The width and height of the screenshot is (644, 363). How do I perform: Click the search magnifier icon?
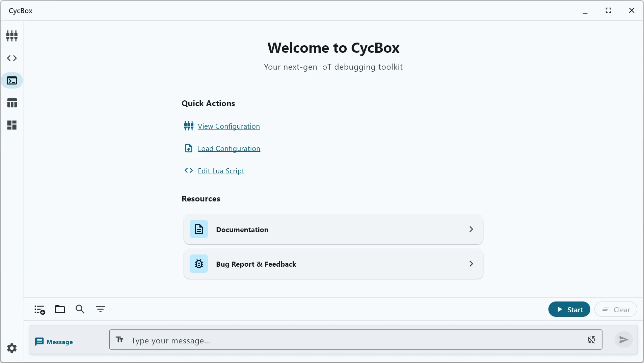pos(80,309)
